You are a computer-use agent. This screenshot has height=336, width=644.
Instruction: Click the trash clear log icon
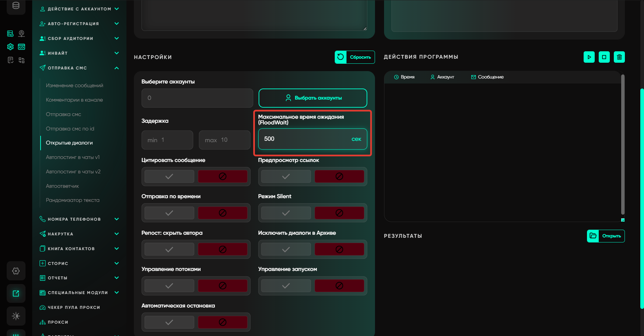tap(619, 57)
